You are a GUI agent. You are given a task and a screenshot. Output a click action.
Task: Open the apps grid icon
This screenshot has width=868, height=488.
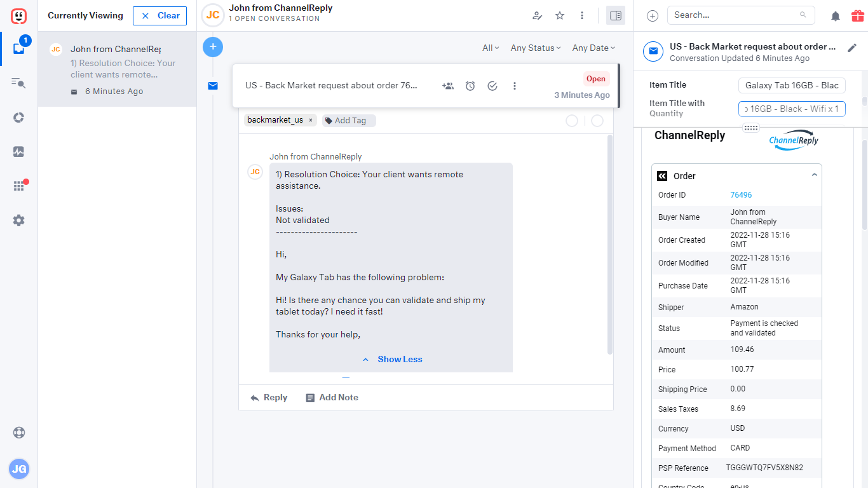click(x=18, y=186)
